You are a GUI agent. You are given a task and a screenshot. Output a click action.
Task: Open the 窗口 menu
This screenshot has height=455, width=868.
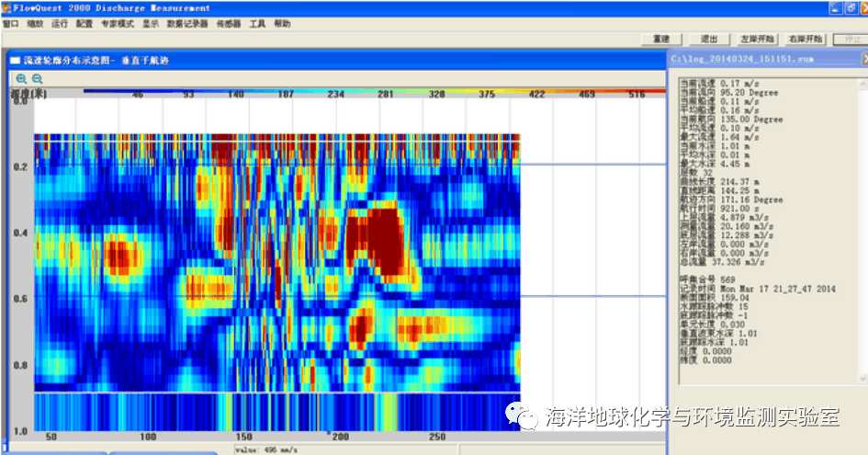11,24
